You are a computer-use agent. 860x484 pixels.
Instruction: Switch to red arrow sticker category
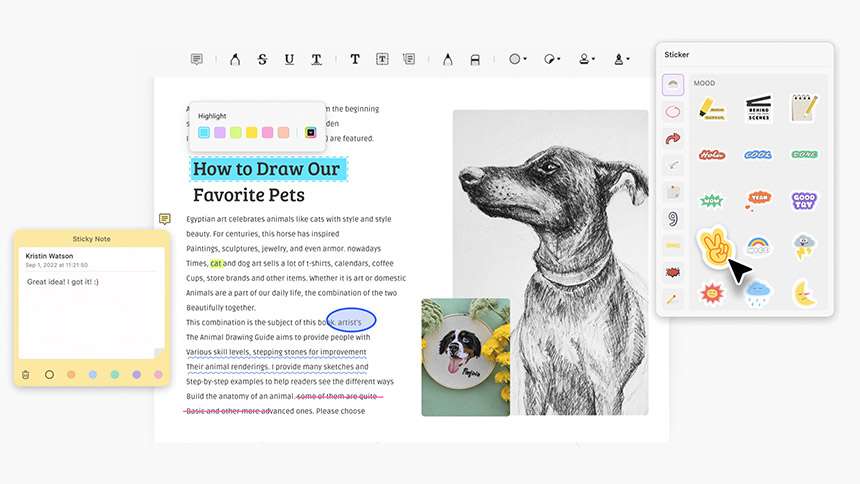click(673, 138)
